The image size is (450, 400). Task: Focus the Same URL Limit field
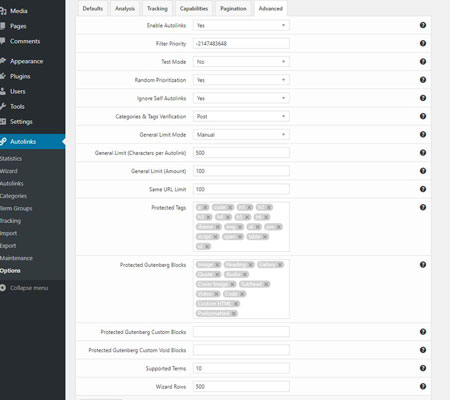pos(241,189)
